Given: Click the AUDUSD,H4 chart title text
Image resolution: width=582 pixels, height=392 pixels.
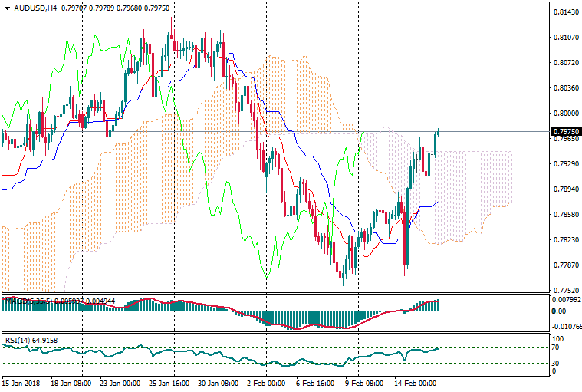Looking at the screenshot, I should coord(35,9).
